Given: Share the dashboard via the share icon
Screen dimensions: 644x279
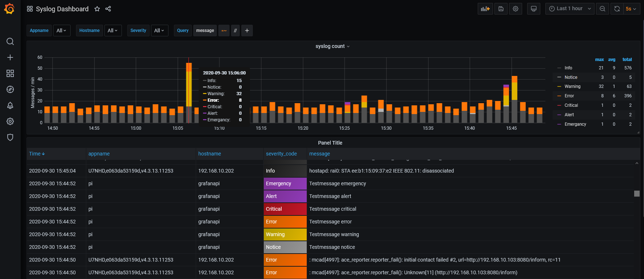Looking at the screenshot, I should 108,9.
